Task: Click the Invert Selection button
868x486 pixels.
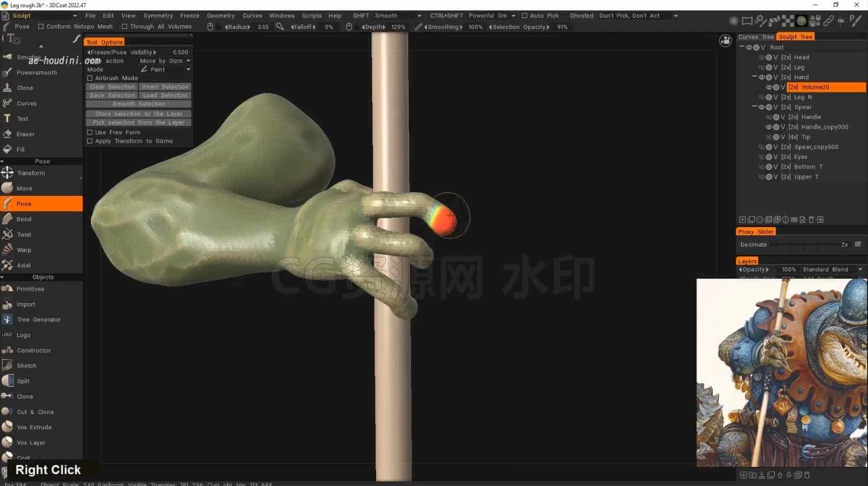Action: (165, 87)
